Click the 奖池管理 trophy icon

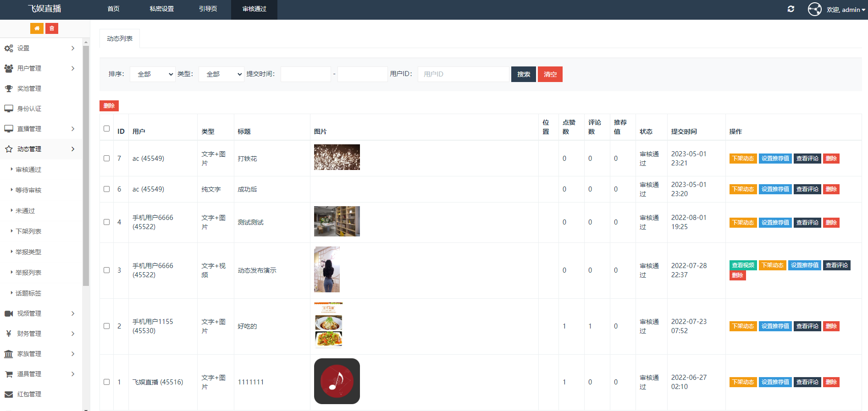9,88
